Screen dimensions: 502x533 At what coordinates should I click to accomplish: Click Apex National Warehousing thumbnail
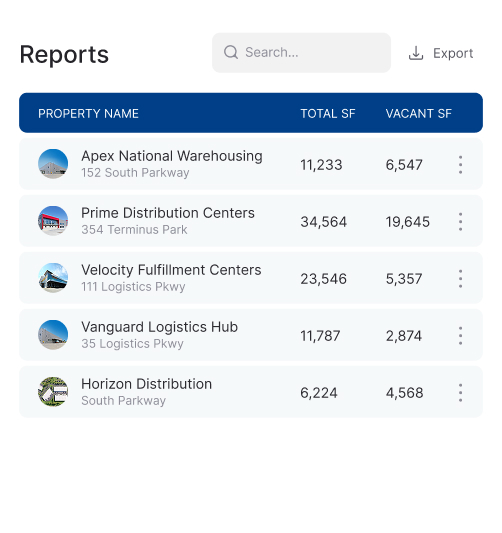click(x=53, y=164)
